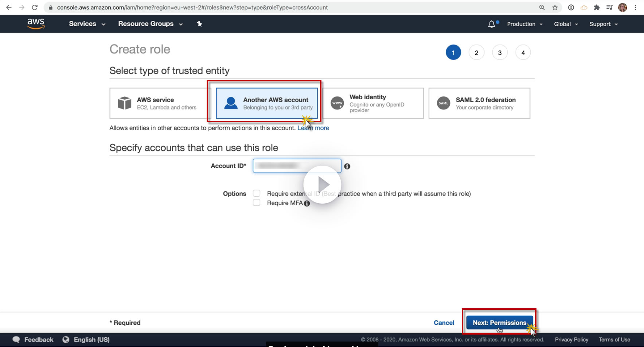The image size is (644, 347).
Task: Click the AWS logo home icon
Action: 36,24
